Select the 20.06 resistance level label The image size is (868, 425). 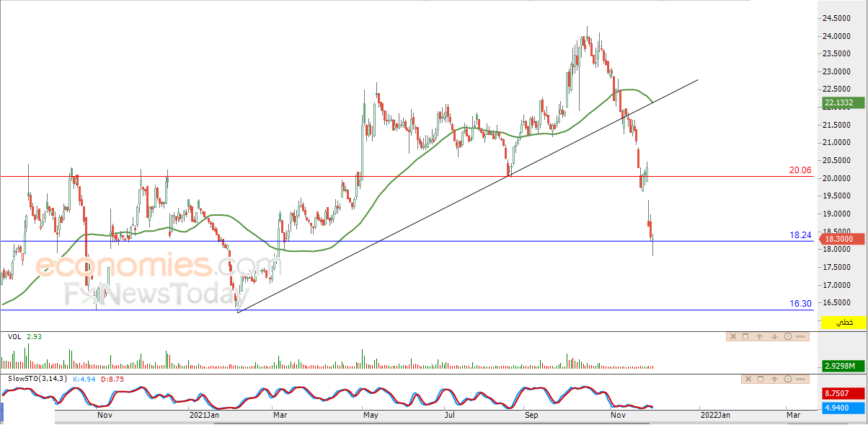click(x=800, y=170)
